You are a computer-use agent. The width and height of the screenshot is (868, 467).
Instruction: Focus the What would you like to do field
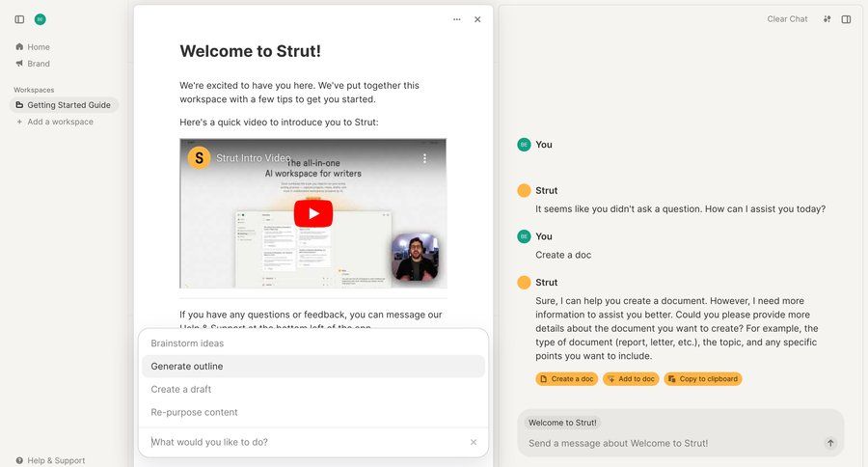308,442
